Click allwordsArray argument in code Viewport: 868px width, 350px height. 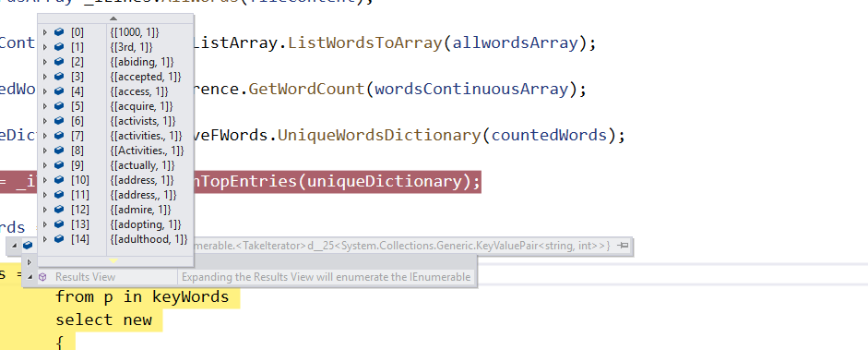pos(516,42)
